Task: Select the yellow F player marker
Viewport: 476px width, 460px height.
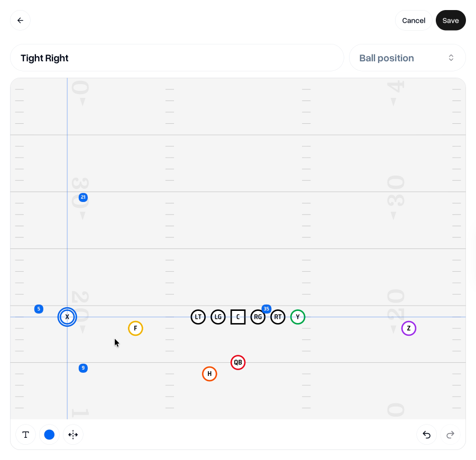Action: [x=135, y=328]
